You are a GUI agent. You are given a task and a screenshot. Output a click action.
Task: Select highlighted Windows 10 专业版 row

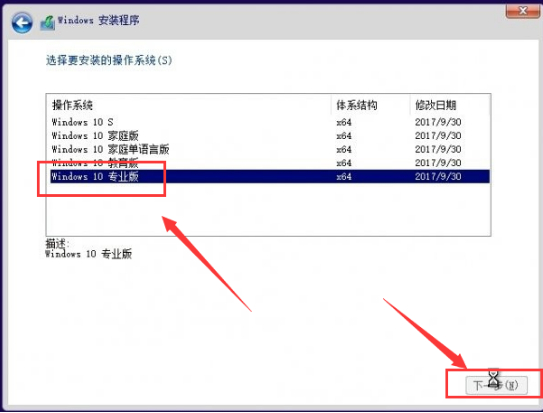[270, 176]
